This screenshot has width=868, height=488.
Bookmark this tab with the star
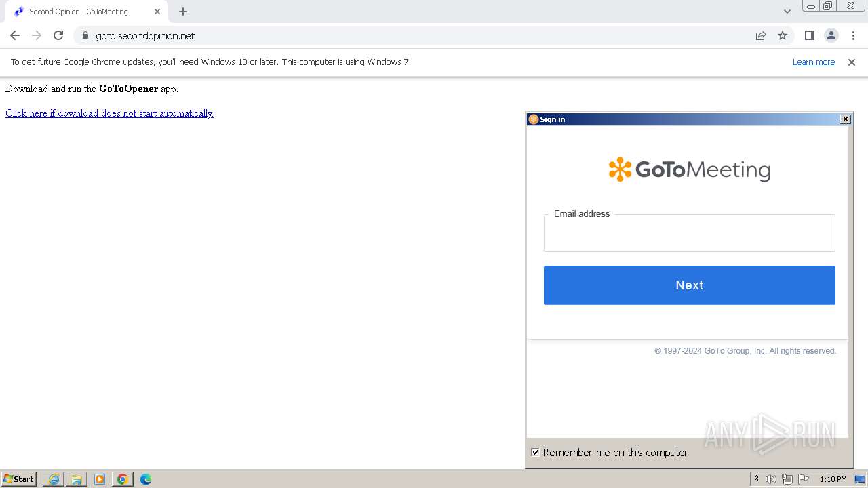tap(783, 35)
